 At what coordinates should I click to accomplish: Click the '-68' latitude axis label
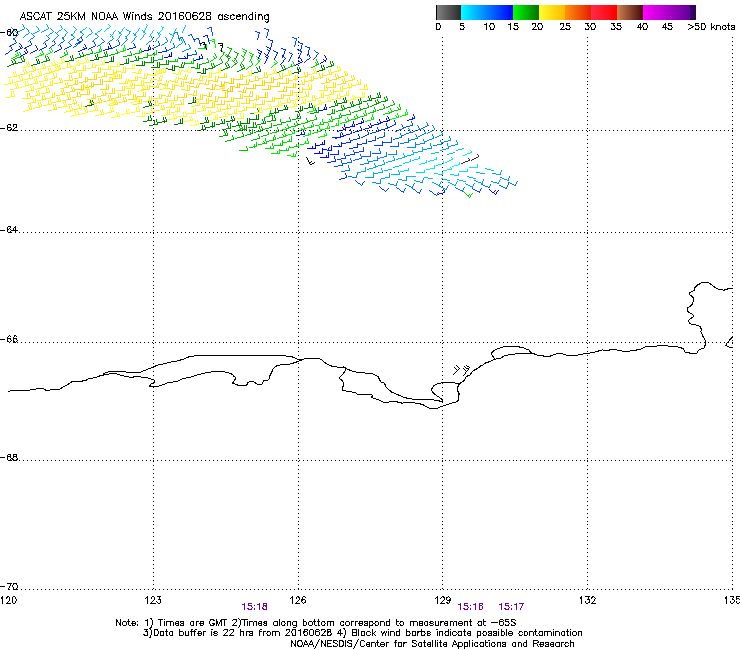pyautogui.click(x=9, y=457)
